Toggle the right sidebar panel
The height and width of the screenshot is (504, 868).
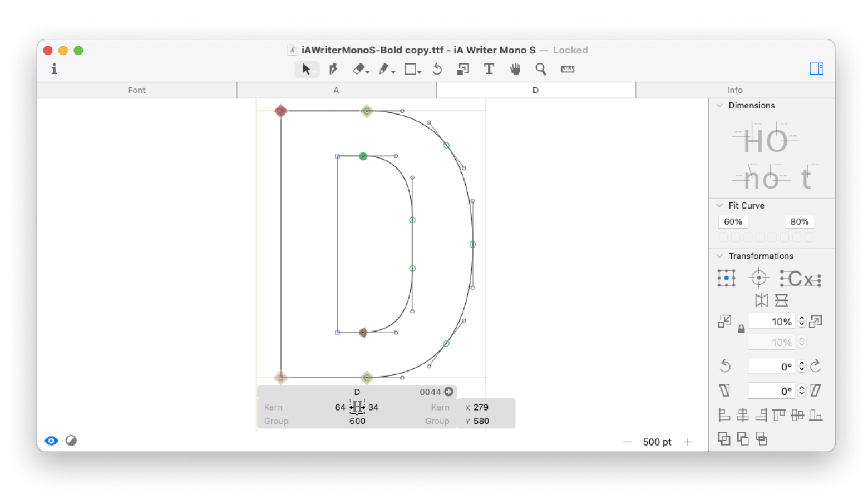[816, 68]
